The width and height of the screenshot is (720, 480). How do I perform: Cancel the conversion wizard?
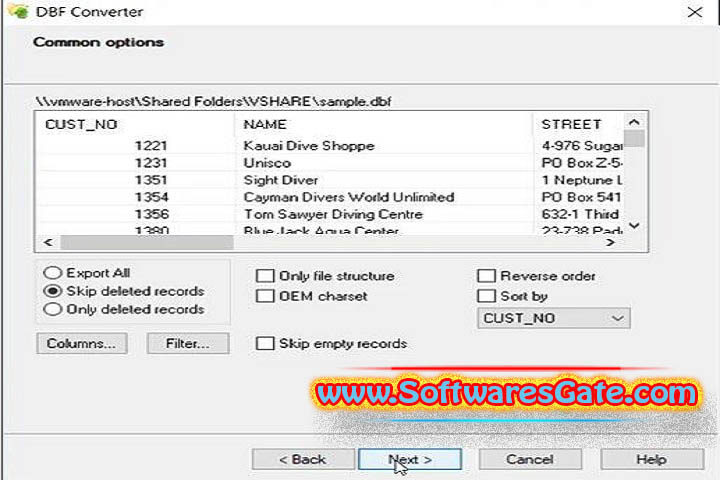pos(530,459)
